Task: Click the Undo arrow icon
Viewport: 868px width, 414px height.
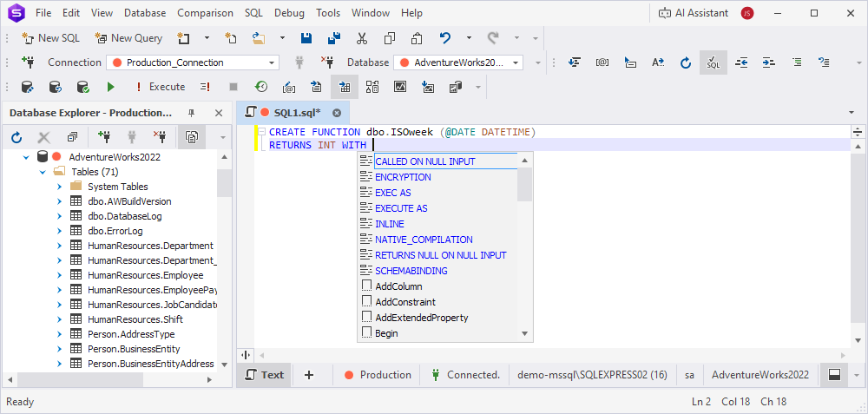Action: click(x=445, y=38)
